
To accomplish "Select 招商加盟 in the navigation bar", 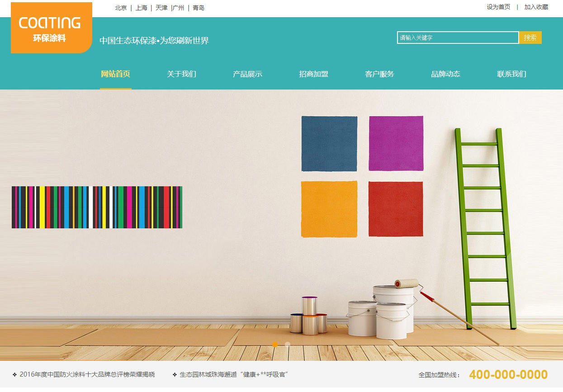I will (x=314, y=74).
